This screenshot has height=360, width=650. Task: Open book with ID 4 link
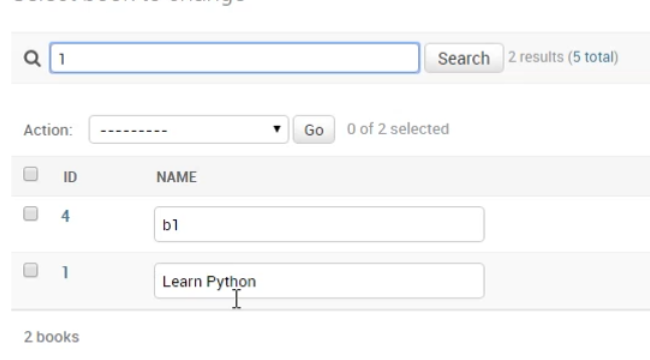[65, 216]
